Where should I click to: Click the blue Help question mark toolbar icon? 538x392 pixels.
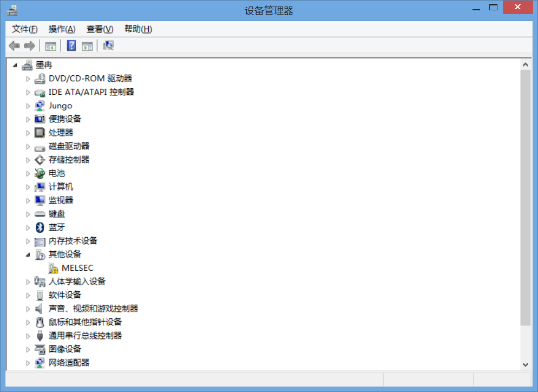pos(71,46)
